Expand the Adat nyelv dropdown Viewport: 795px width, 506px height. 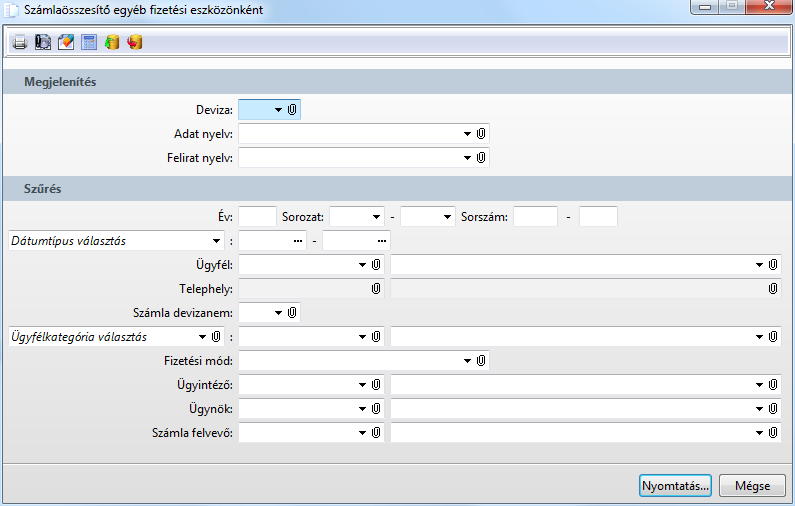coord(467,134)
